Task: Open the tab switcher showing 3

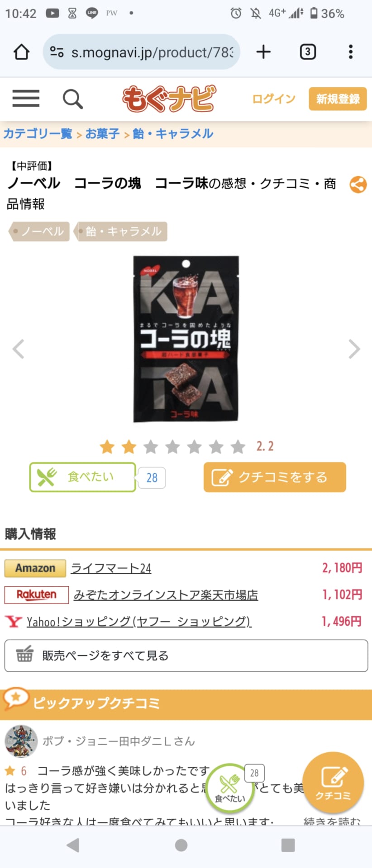Action: (x=308, y=52)
